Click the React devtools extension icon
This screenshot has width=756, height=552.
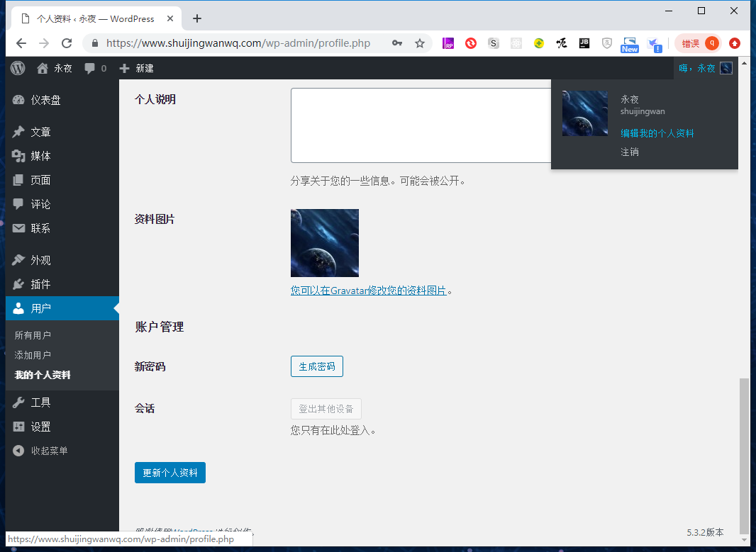[x=516, y=43]
